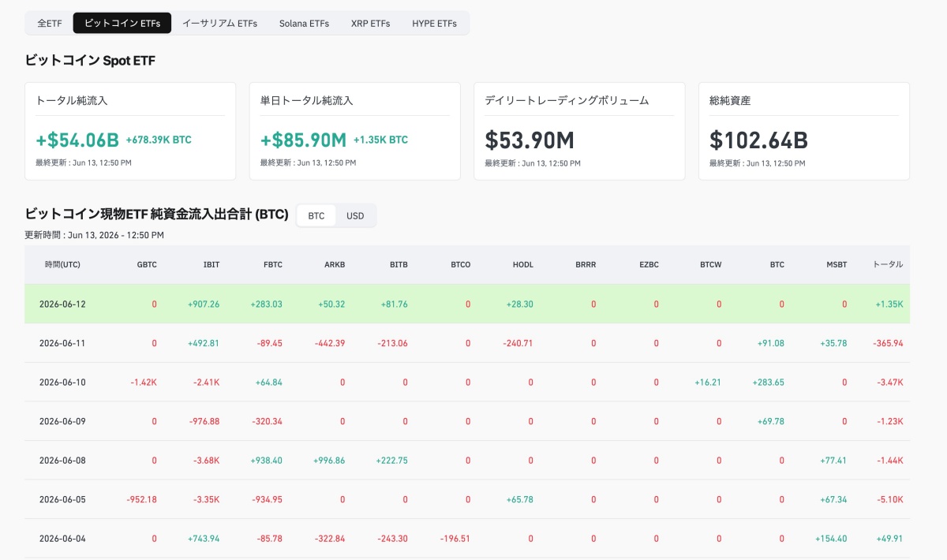Click the BRRR column header

point(586,264)
